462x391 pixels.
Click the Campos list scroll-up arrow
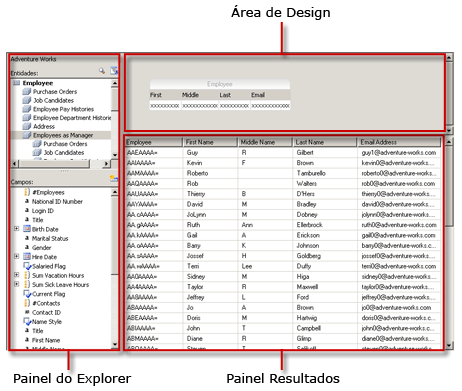point(115,192)
